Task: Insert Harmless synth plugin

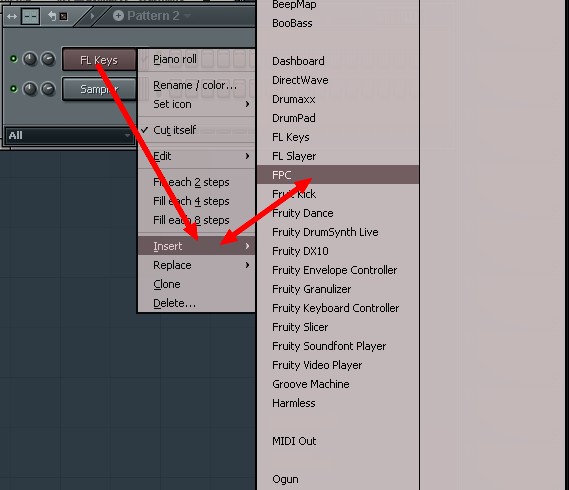Action: click(338, 403)
